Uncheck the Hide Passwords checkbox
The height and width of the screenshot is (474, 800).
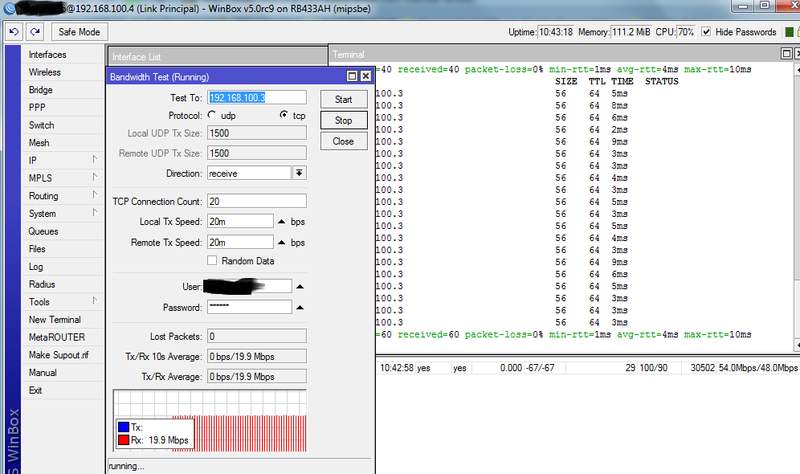point(706,32)
